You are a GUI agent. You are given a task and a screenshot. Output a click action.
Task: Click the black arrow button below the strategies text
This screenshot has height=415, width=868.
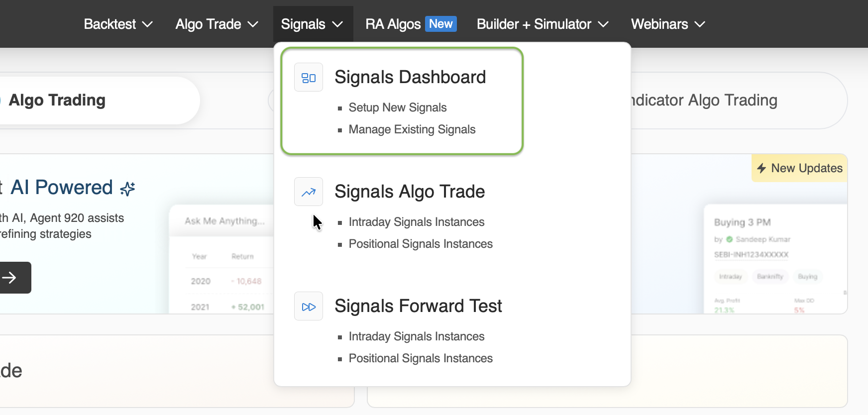[12, 278]
